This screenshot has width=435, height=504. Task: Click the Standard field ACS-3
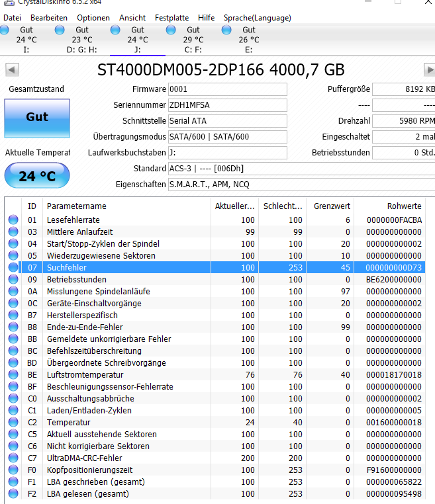pyautogui.click(x=301, y=169)
